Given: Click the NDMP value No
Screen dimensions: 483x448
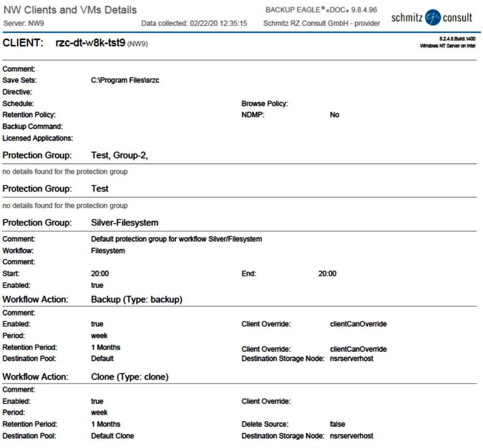Looking at the screenshot, I should coord(334,115).
